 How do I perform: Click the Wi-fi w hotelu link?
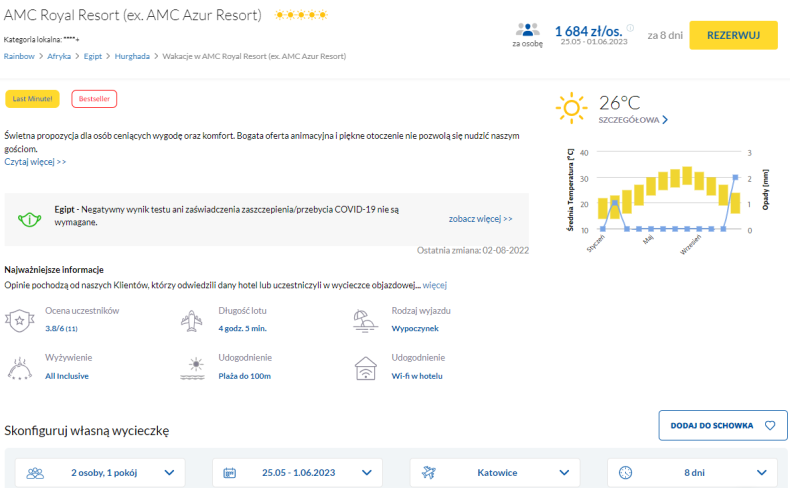[x=417, y=376]
